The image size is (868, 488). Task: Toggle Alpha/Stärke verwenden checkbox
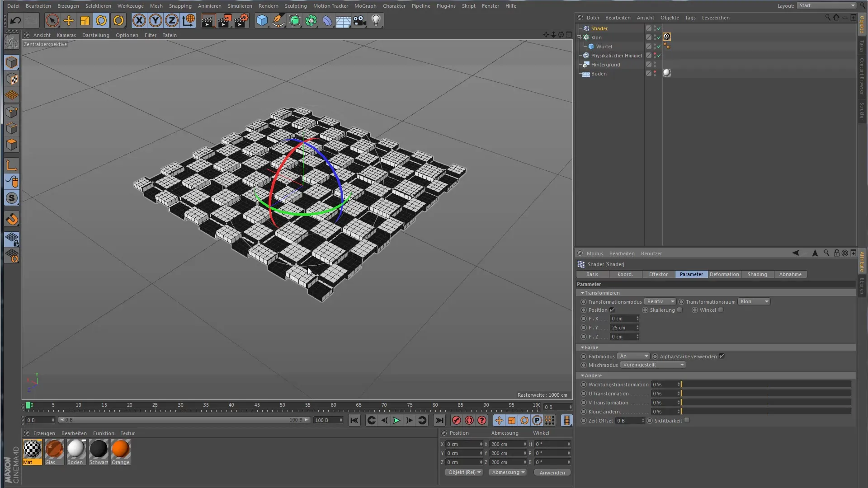(722, 356)
